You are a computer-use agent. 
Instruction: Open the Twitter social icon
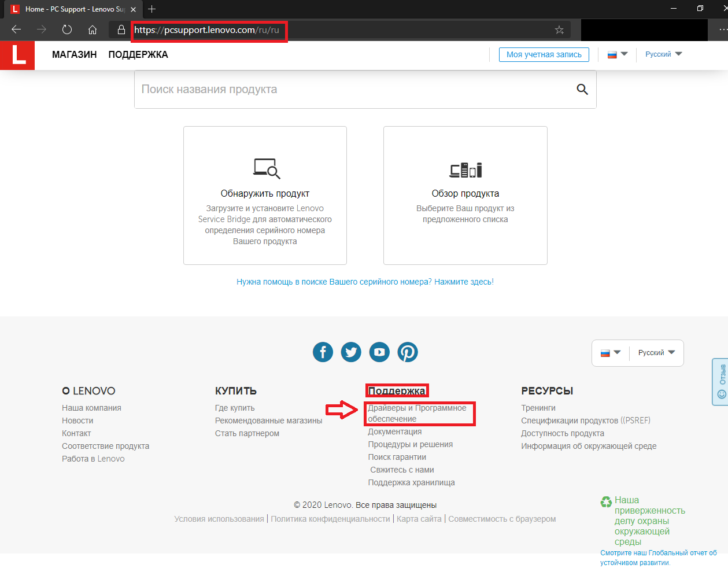[x=351, y=352]
